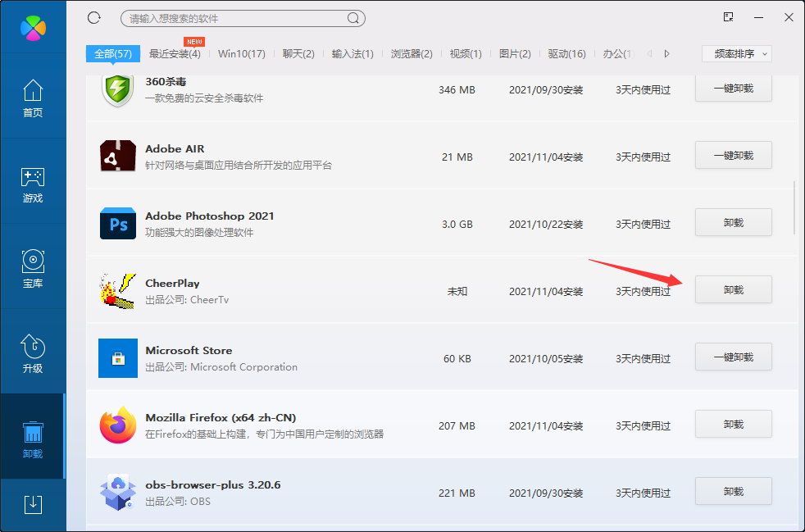Open the 宝库 software library section
Screen dimensions: 805x532
pyautogui.click(x=33, y=269)
